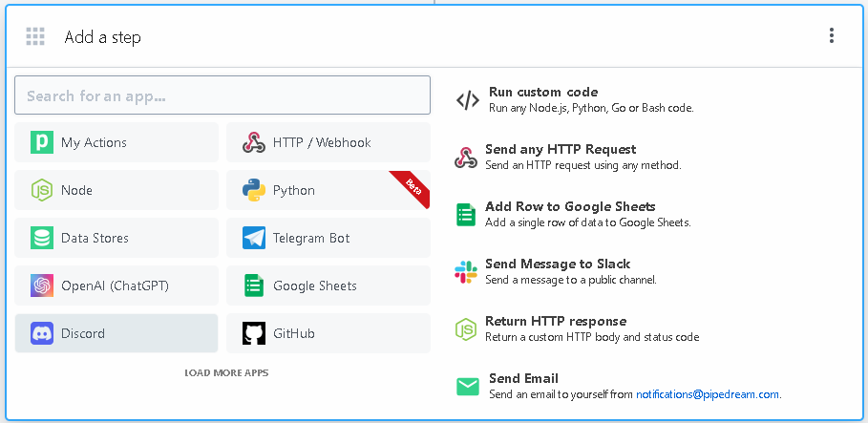
Task: Pick the GitHub app label
Action: tap(294, 334)
